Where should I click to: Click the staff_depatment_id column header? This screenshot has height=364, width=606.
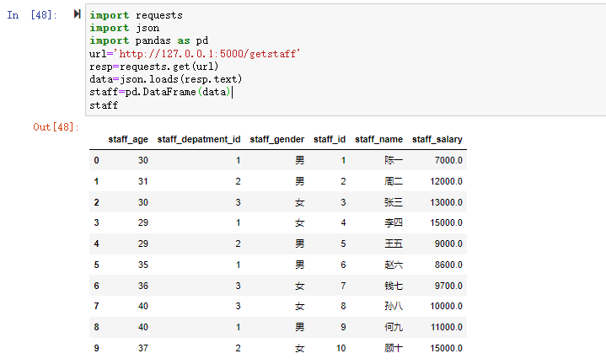pyautogui.click(x=199, y=139)
